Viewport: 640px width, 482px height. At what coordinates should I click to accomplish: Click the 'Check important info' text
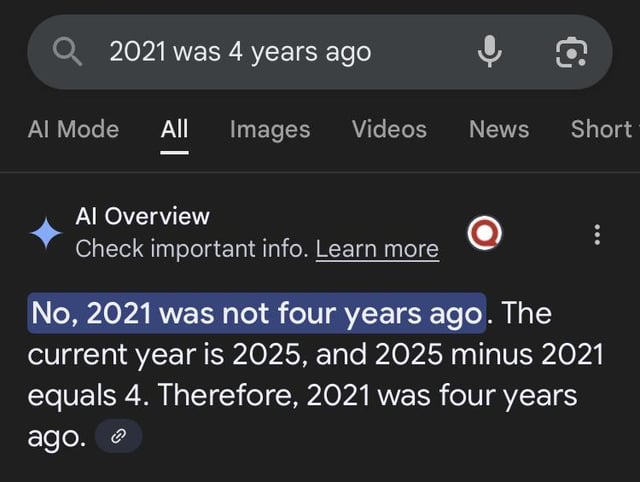click(192, 249)
